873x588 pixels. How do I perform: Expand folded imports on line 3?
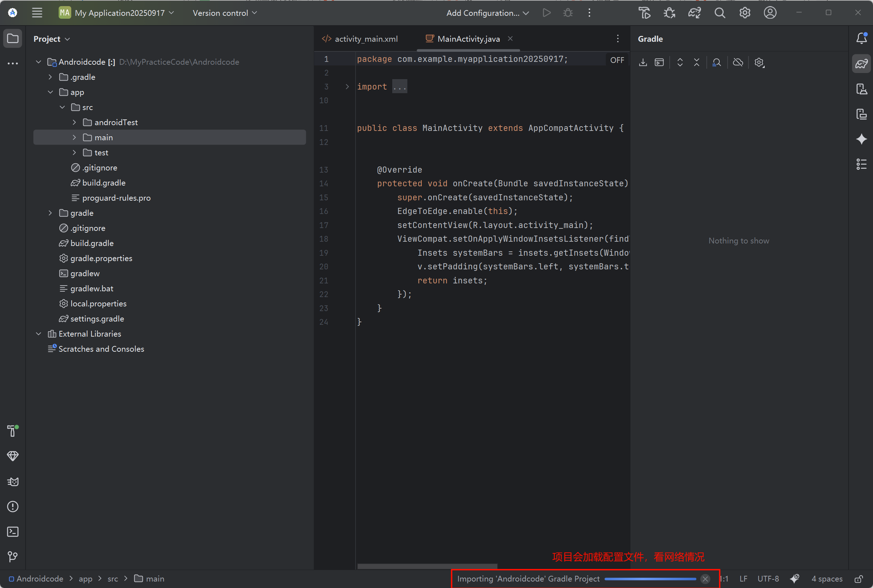click(399, 86)
